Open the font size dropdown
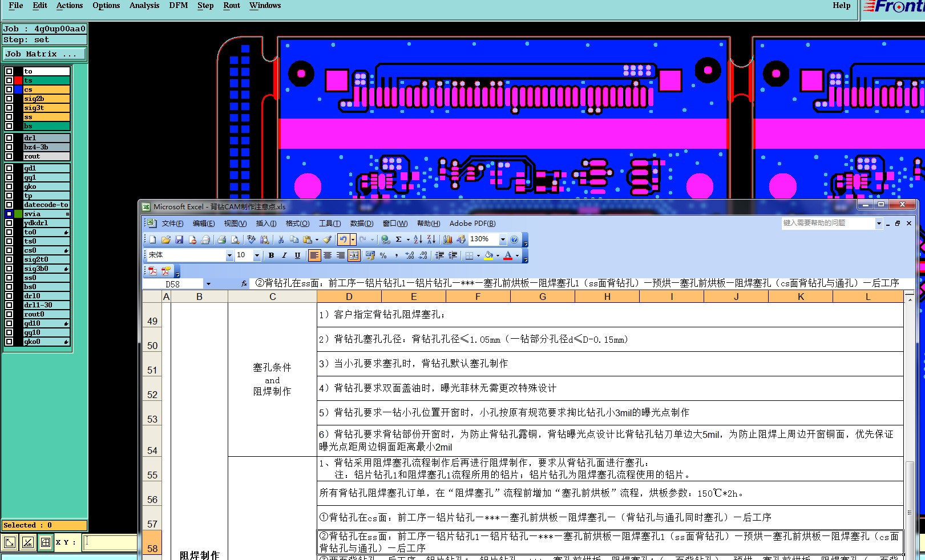925x560 pixels. [257, 255]
